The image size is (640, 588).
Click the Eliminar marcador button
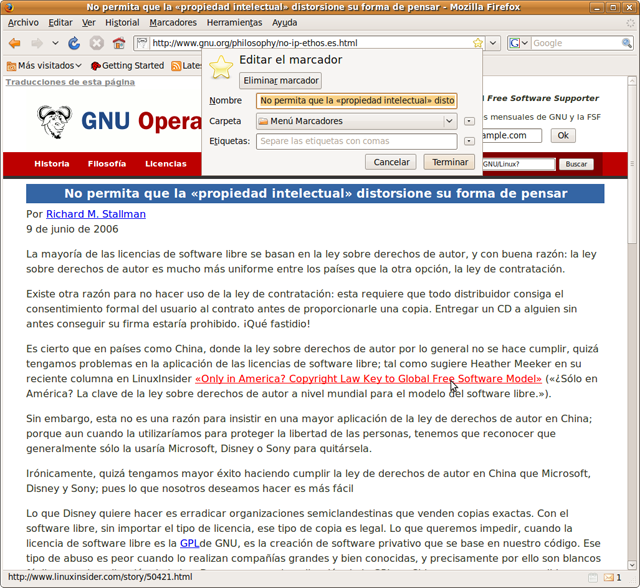(280, 81)
